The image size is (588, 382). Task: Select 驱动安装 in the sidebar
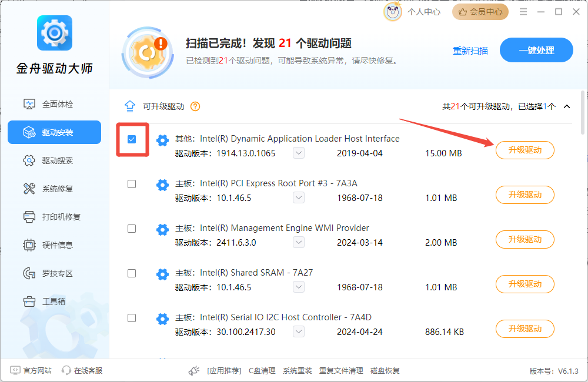(x=54, y=132)
